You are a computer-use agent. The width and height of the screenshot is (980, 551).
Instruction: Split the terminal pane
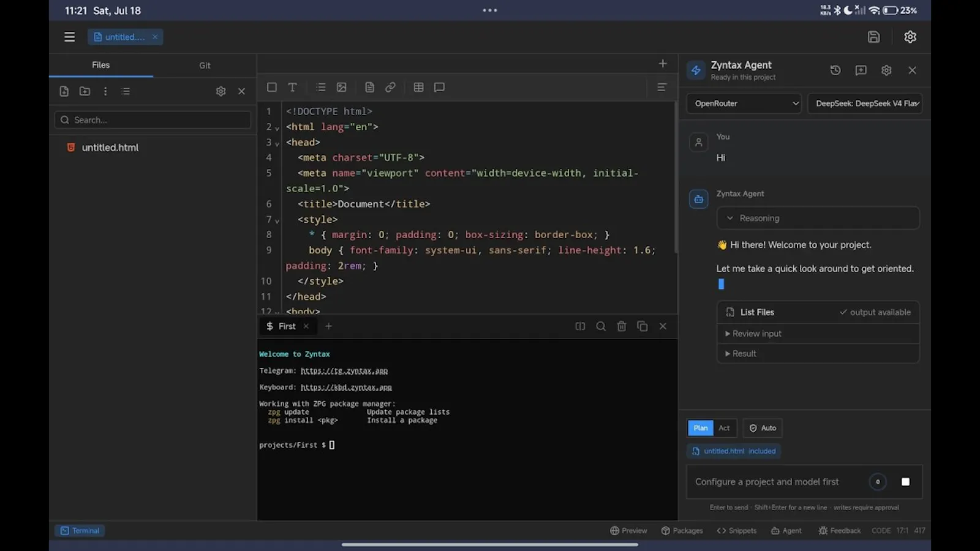(x=580, y=326)
